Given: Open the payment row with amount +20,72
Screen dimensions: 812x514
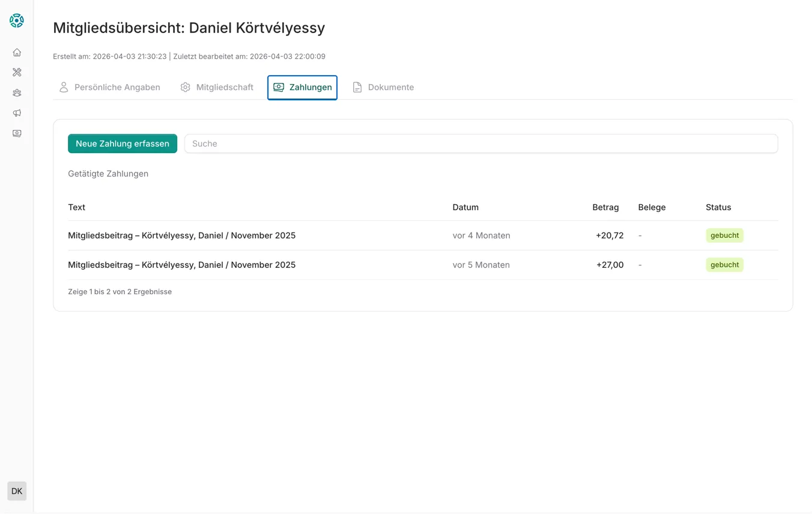Looking at the screenshot, I should [181, 235].
